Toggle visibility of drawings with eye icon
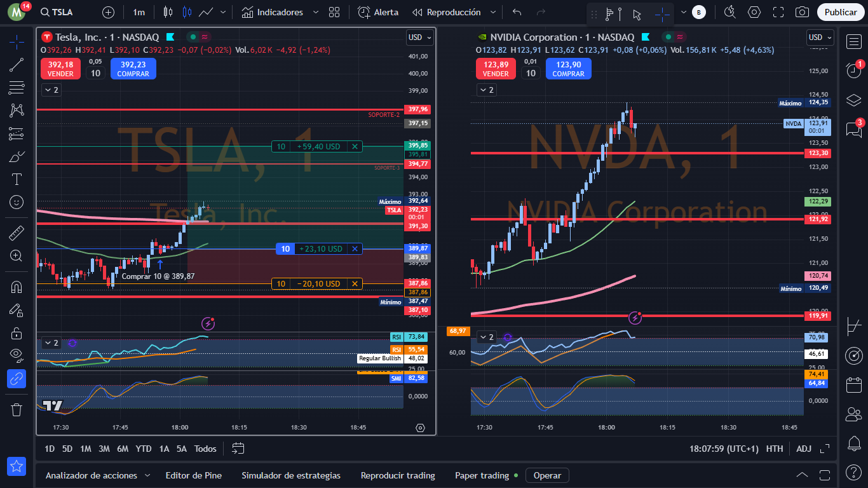The image size is (868, 488). point(17,355)
